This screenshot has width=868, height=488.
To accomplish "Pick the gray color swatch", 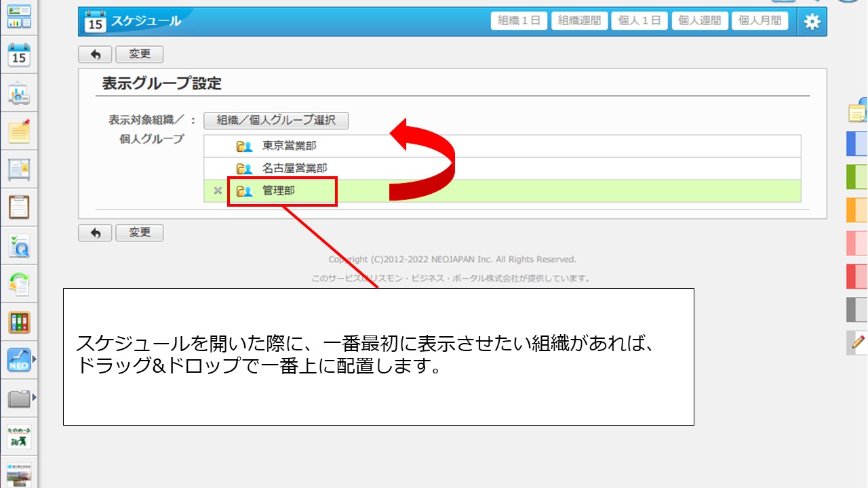I will tap(857, 309).
